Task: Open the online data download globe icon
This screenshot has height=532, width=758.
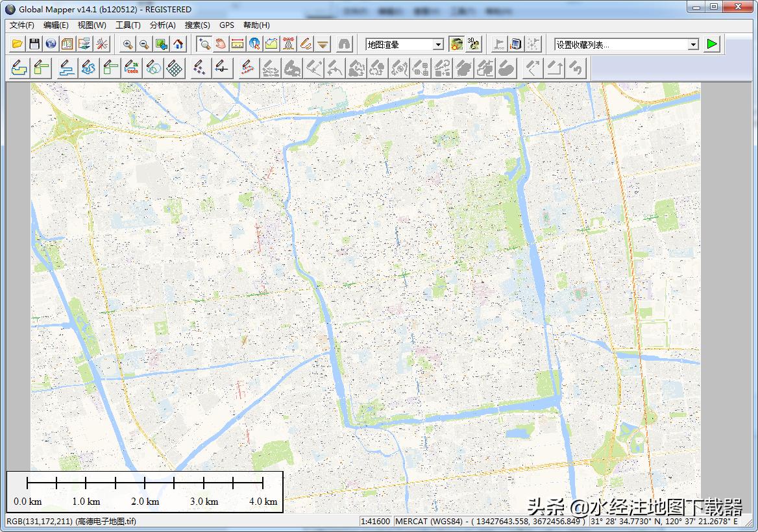Action: (x=51, y=44)
